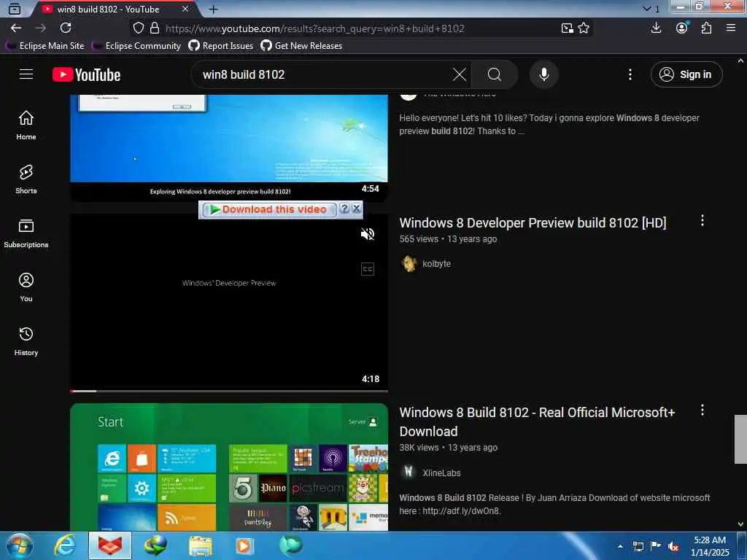Click Download this video button
The width and height of the screenshot is (747, 560).
tap(268, 209)
